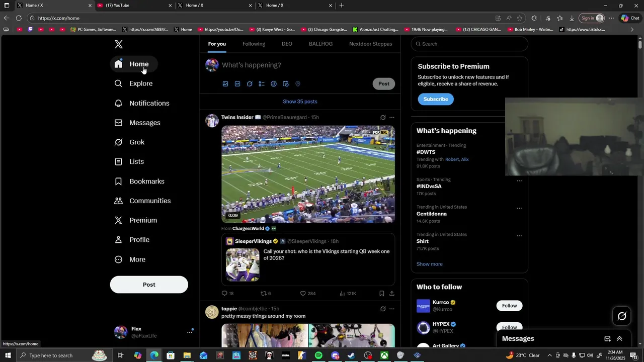Switch to the DEO tab

pyautogui.click(x=287, y=44)
